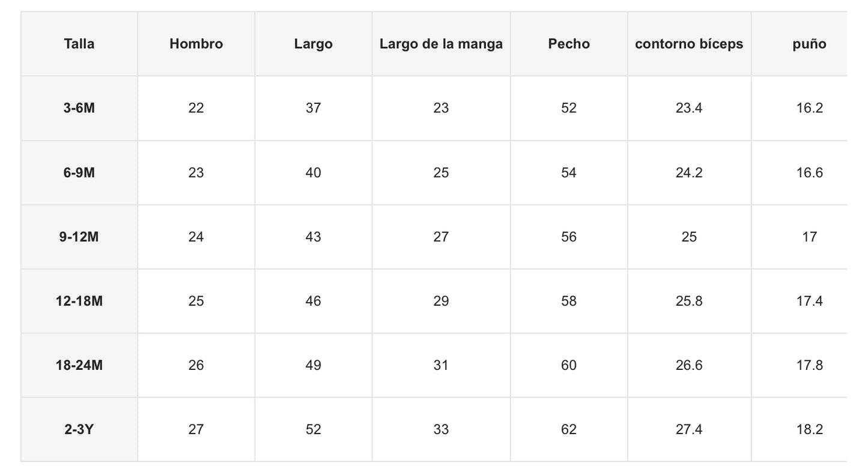
Task: Click puño value 16.2 for 3-6M
Action: pyautogui.click(x=809, y=108)
